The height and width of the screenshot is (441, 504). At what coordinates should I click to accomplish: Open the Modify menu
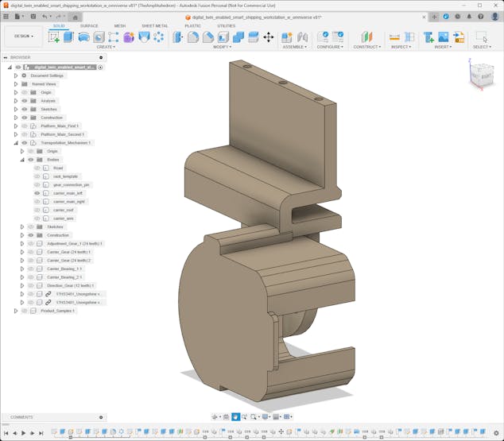[223, 47]
